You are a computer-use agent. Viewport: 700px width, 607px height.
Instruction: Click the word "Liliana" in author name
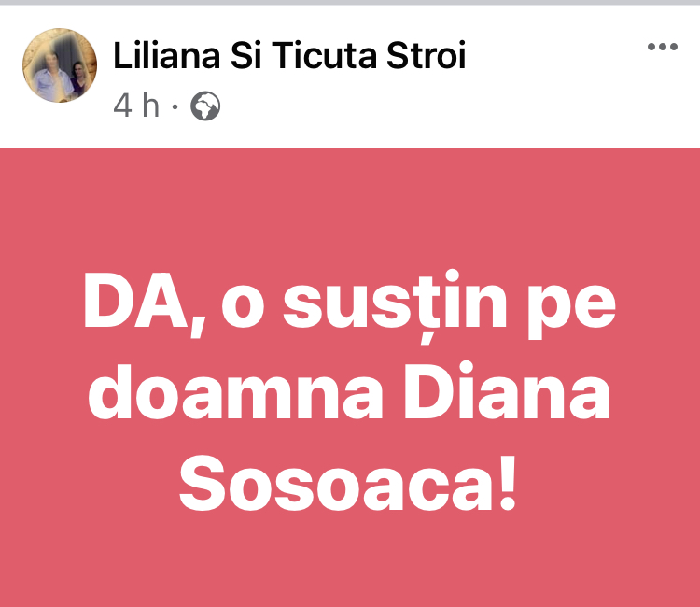click(x=167, y=55)
